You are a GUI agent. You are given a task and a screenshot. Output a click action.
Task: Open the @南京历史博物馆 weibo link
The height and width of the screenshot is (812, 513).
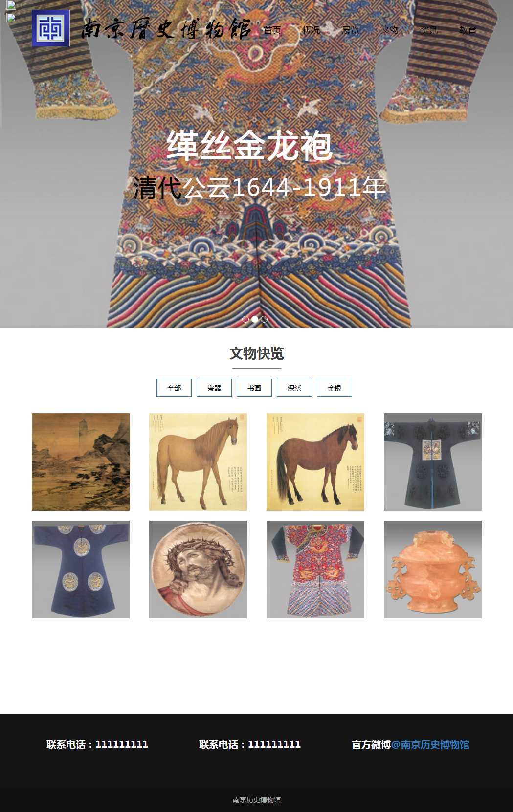430,745
